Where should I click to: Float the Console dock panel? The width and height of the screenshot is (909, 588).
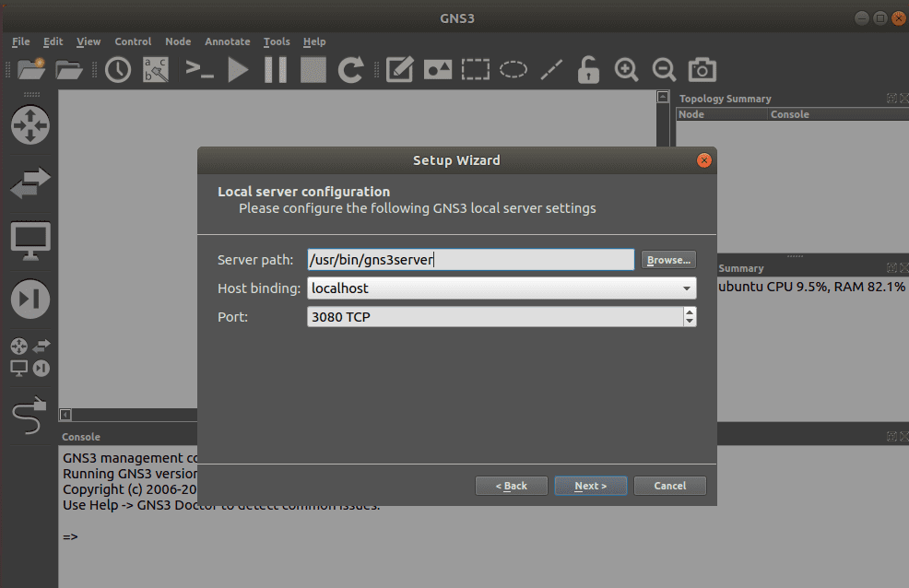[891, 436]
